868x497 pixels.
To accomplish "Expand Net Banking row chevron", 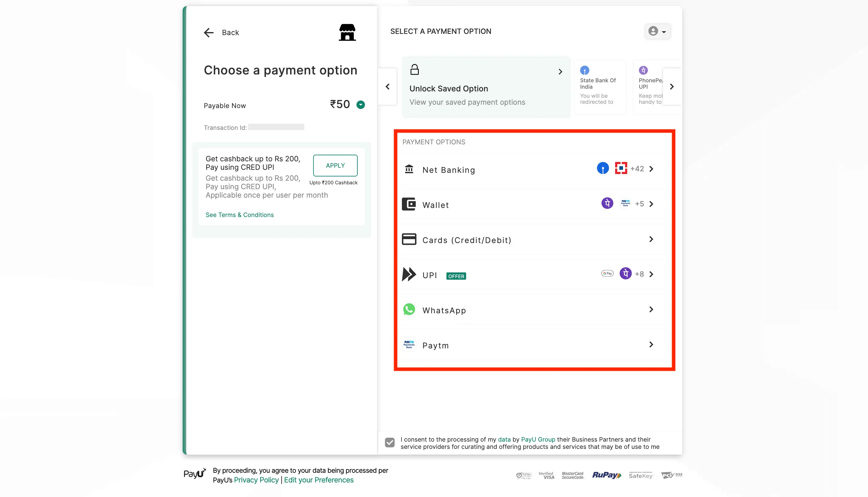I will point(651,169).
